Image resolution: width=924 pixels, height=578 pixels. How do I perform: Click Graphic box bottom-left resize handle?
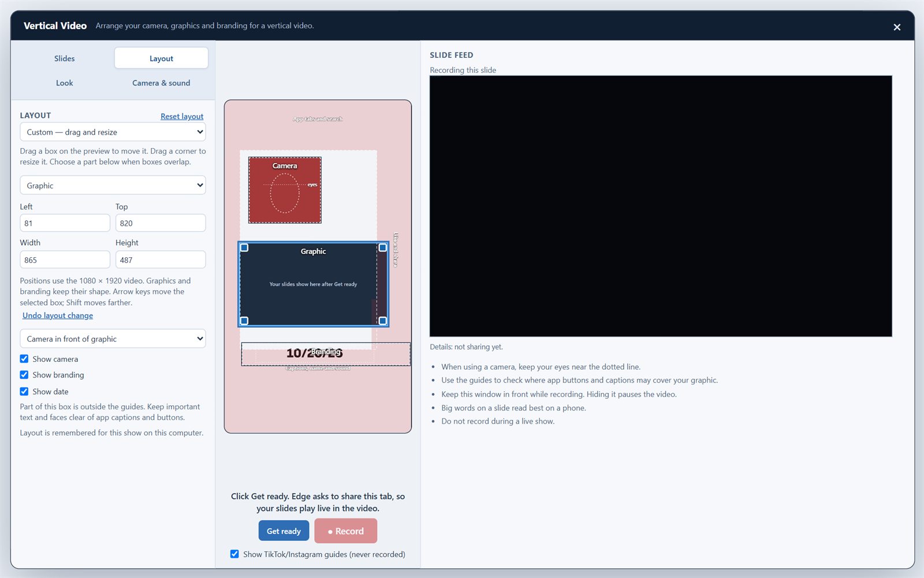(244, 321)
